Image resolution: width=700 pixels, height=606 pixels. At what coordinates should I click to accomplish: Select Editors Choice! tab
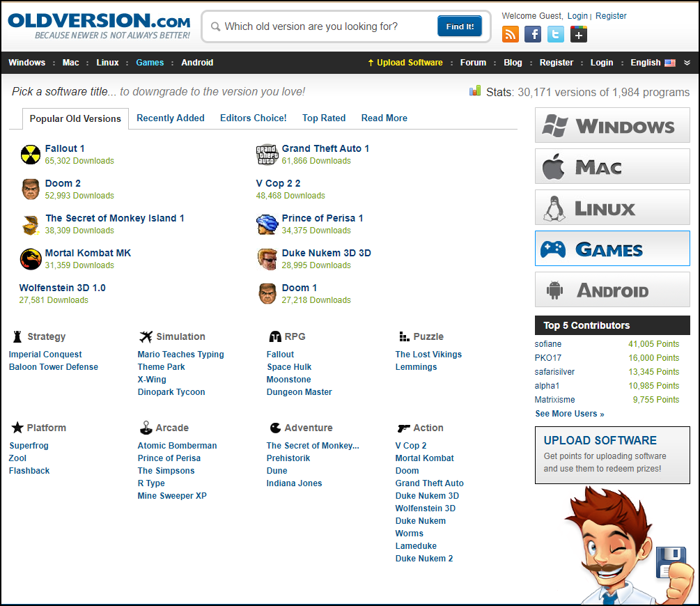click(x=253, y=118)
